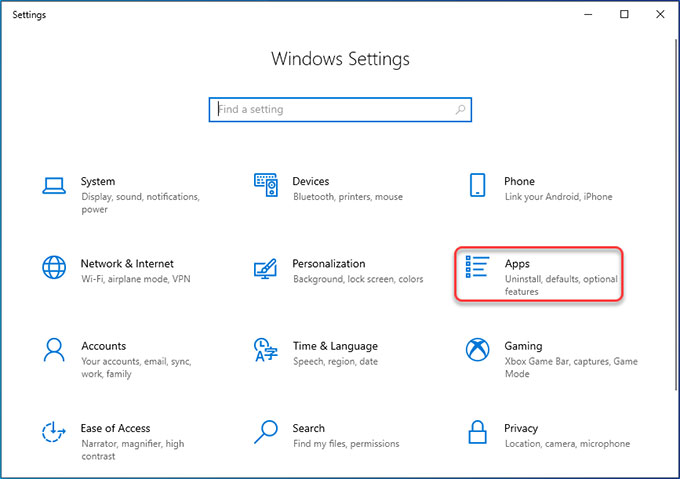This screenshot has width=680, height=479.
Task: Click the Network & Internet globe icon
Action: pos(54,267)
